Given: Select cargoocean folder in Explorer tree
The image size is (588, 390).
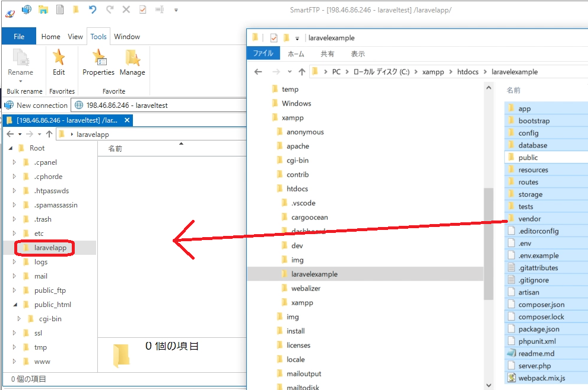Looking at the screenshot, I should point(309,218).
